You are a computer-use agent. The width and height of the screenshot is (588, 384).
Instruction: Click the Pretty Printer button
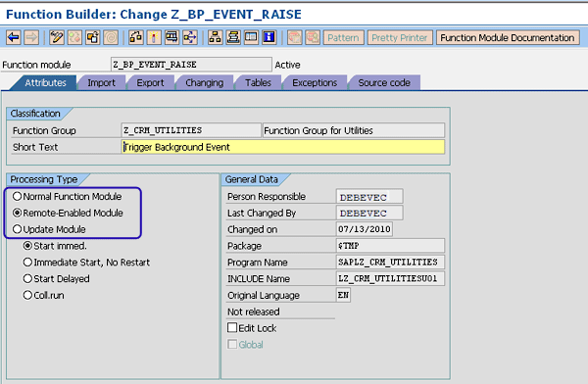400,38
